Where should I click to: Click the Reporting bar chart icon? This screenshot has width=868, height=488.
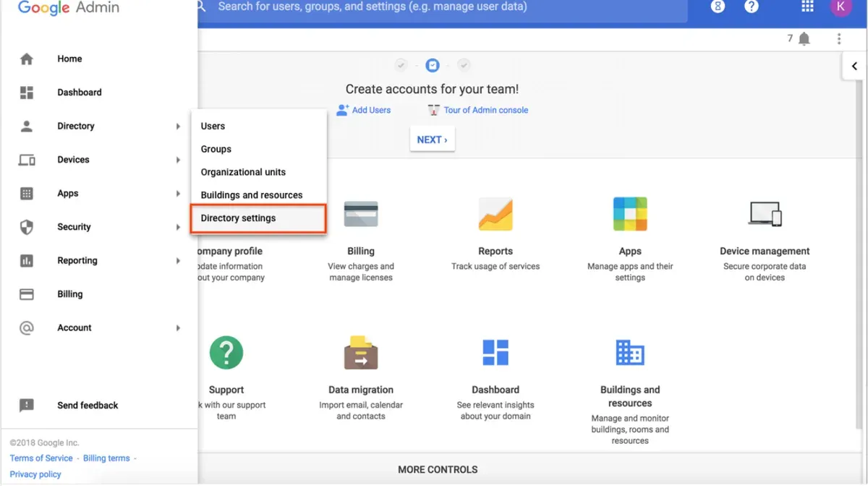pos(27,260)
